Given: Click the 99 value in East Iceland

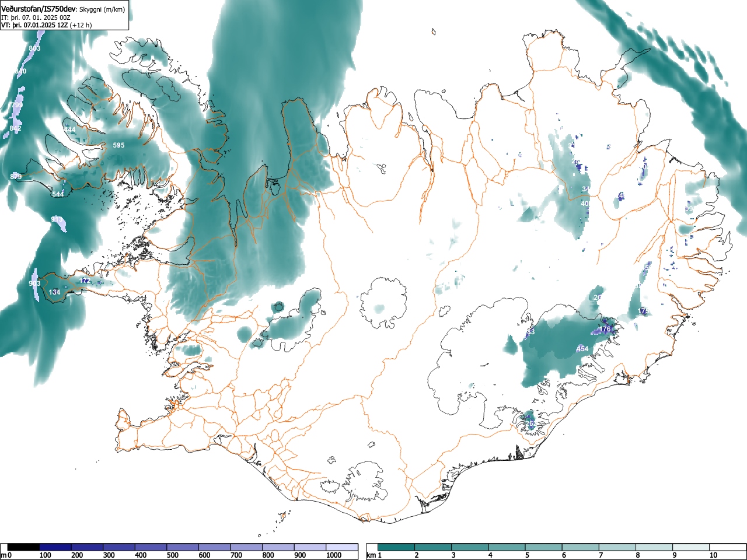Looking at the screenshot, I should pos(689,209).
